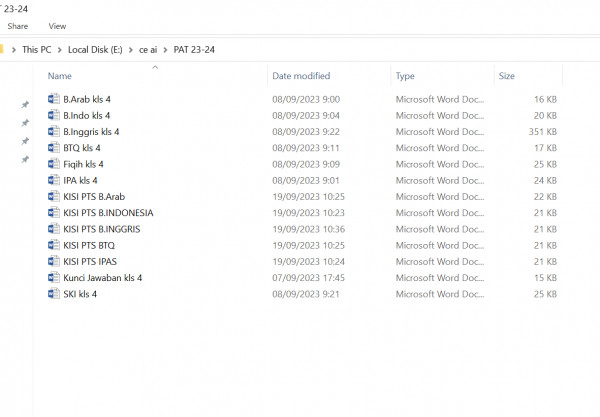This screenshot has height=417, width=600.
Task: Navigate to ce ai folder breadcrumb
Action: pyautogui.click(x=148, y=50)
